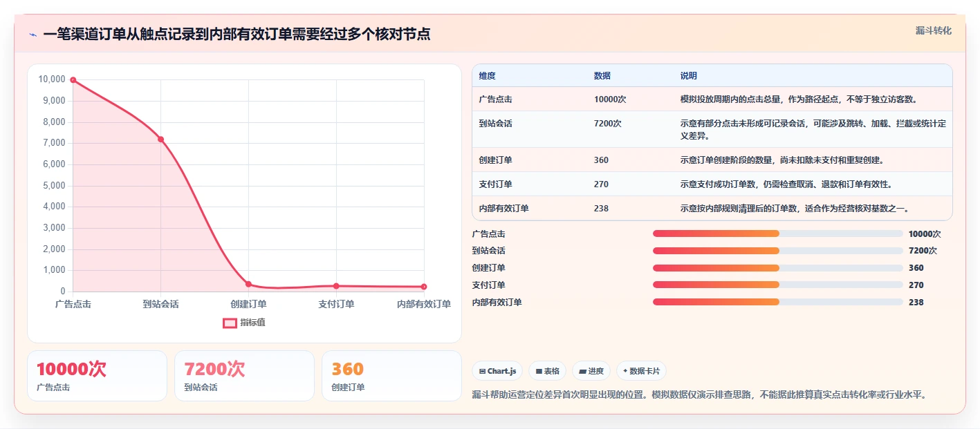Click the chart point for 到站会话
This screenshot has height=429, width=980.
coord(161,140)
